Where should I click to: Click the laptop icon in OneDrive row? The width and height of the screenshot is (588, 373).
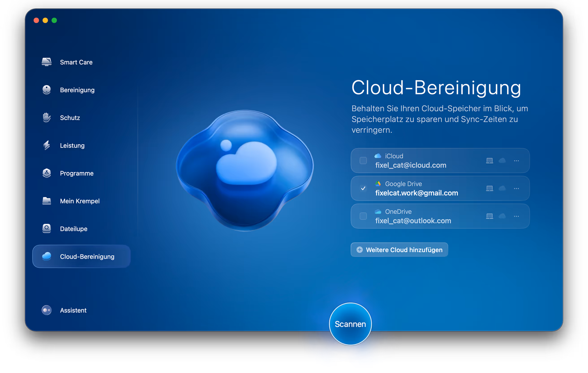tap(490, 216)
